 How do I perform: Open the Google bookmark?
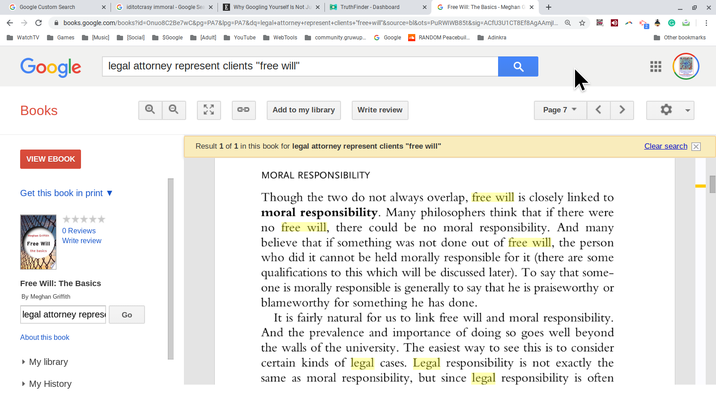388,37
